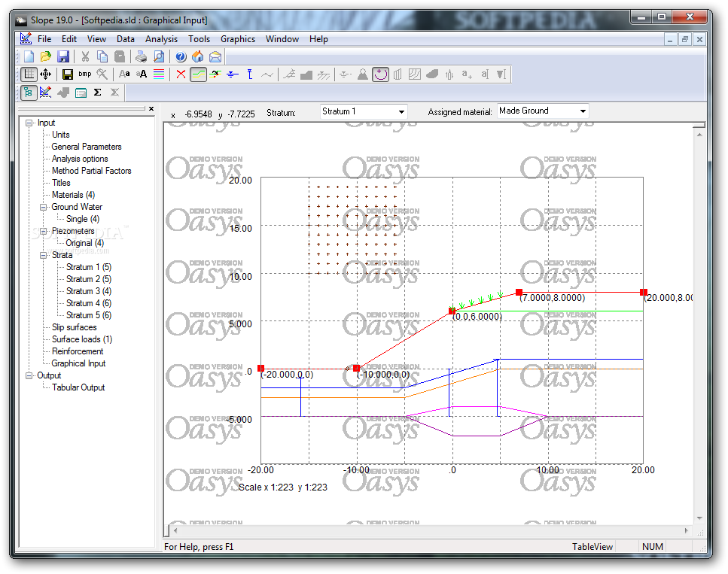Toggle the purple slip circle icon

pyautogui.click(x=380, y=74)
